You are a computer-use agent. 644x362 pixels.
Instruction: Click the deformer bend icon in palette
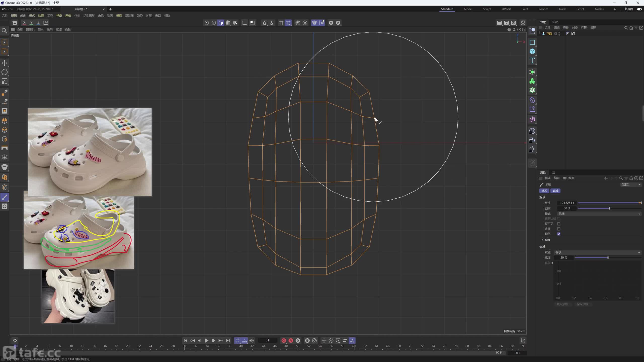click(532, 100)
